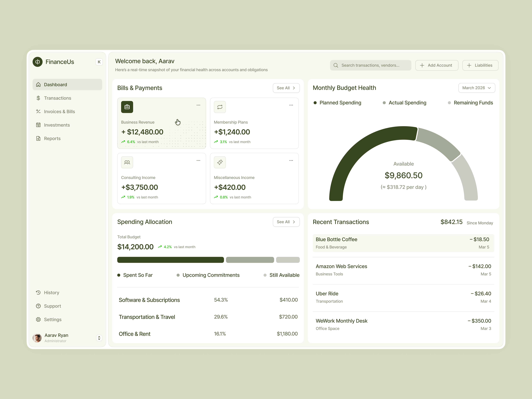Collapse the sidebar with the top-left toggle
Viewport: 532px width, 399px height.
pos(99,62)
